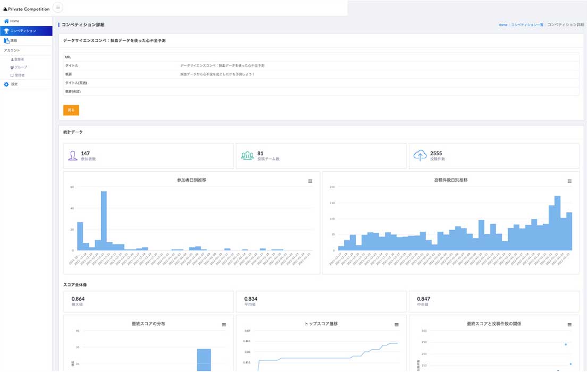Open the Home sidebar menu item
The height and width of the screenshot is (372, 588).
point(26,21)
